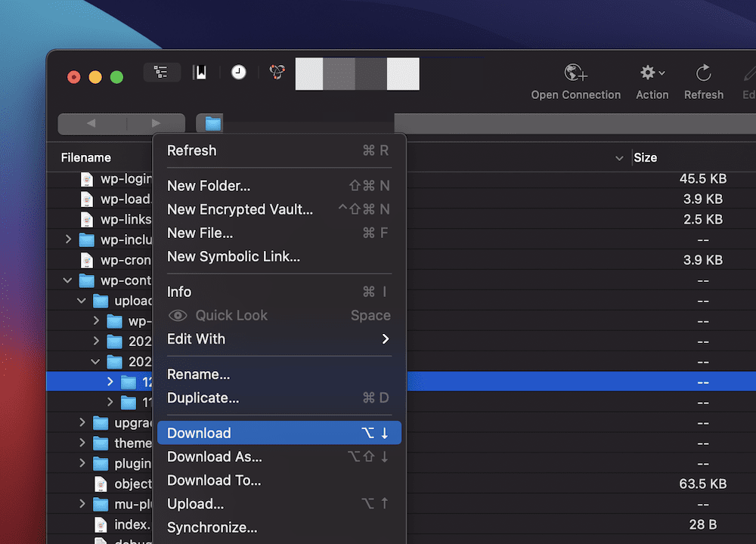Navigate forward with the right arrow

coord(156,123)
